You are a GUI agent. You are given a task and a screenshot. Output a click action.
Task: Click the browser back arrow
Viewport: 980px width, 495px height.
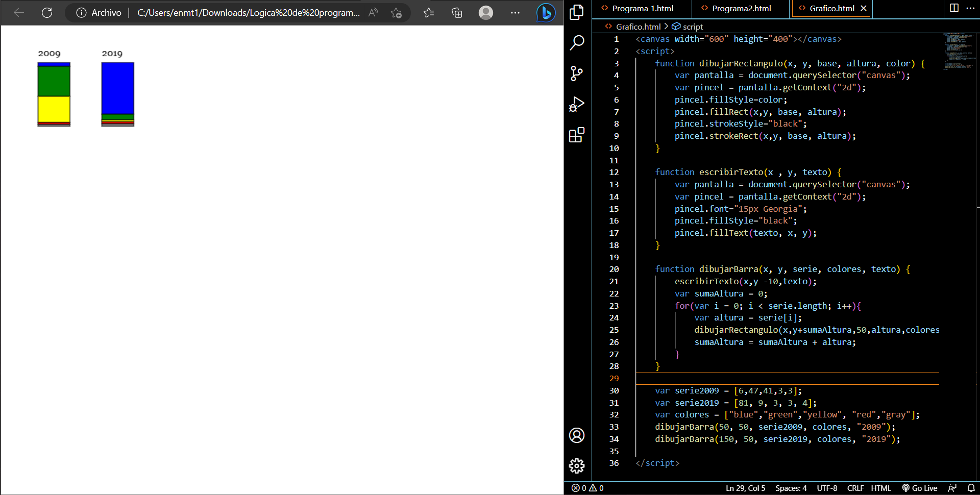[19, 13]
